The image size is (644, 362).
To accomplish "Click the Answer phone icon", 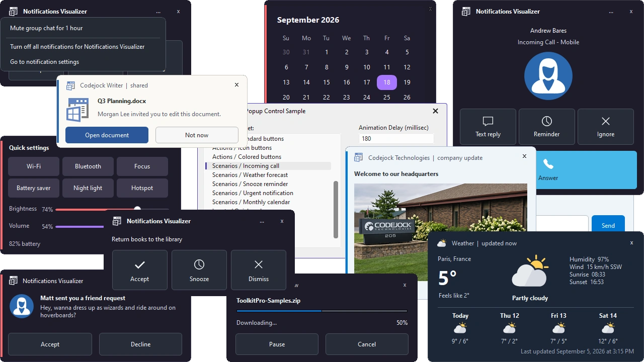I will click(548, 164).
